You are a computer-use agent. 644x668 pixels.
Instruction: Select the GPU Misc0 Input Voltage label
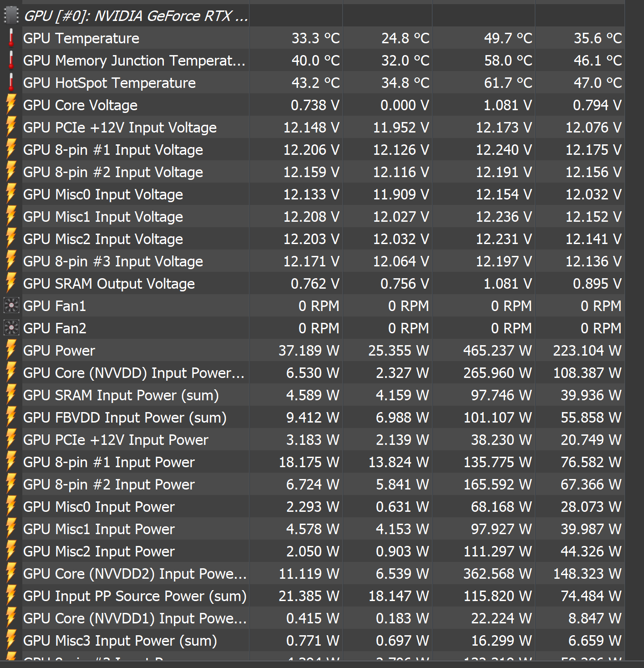[103, 194]
